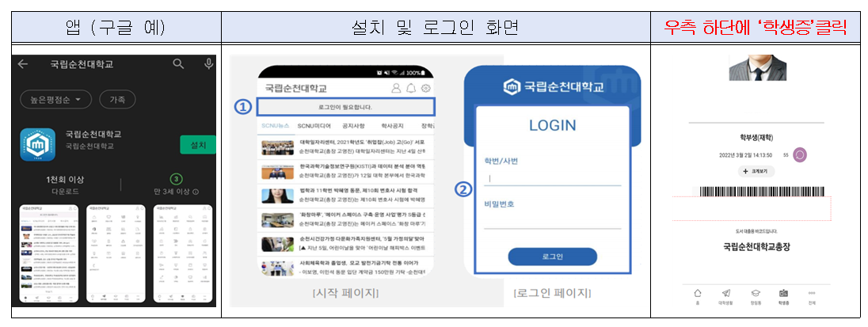Tap the student ID profile photo
Image resolution: width=868 pixels, height=327 pixels.
[757, 67]
